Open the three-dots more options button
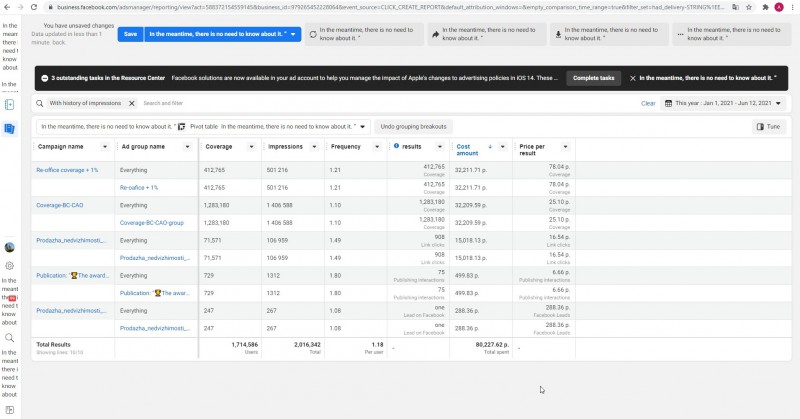Screen dimensions: 800x419 (x=732, y=34)
